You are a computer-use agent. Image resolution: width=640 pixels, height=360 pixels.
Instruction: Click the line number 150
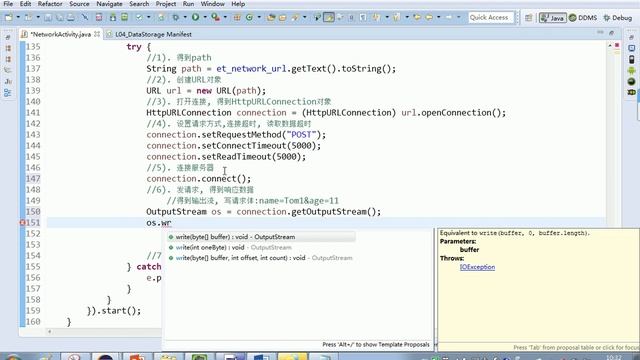click(33, 211)
